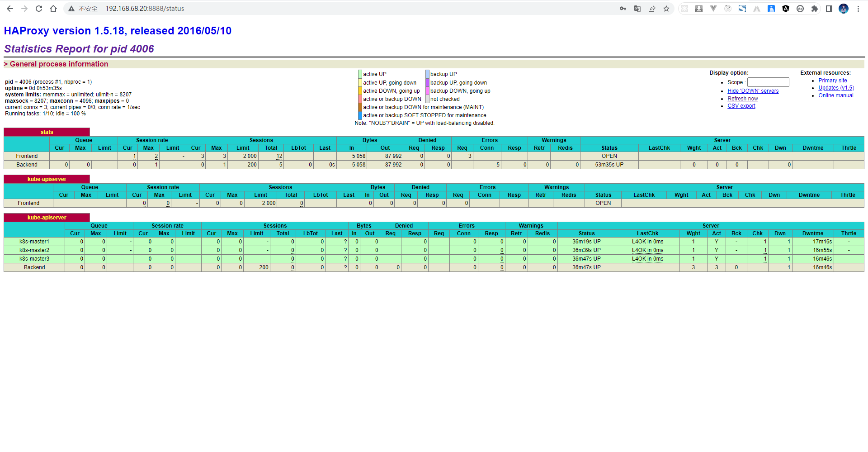Show the not-secure site warning info
Viewport: 868px width, 452px height.
pos(83,9)
